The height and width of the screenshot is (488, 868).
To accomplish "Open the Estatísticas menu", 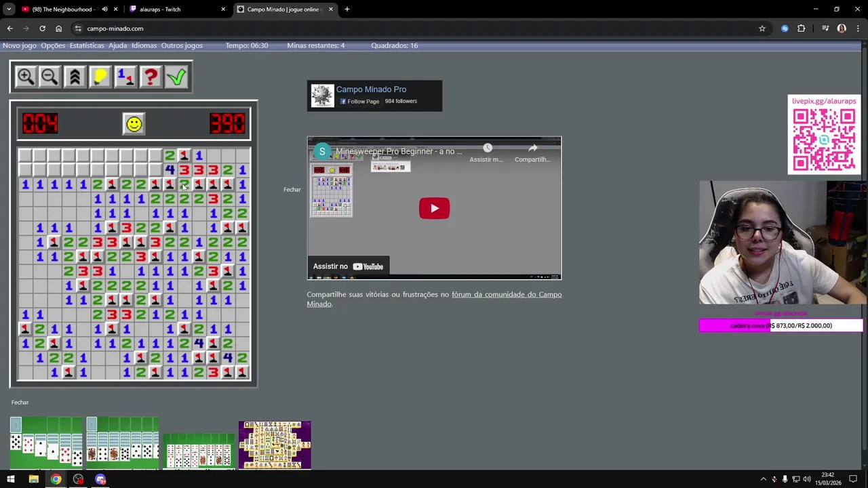I will pyautogui.click(x=87, y=45).
